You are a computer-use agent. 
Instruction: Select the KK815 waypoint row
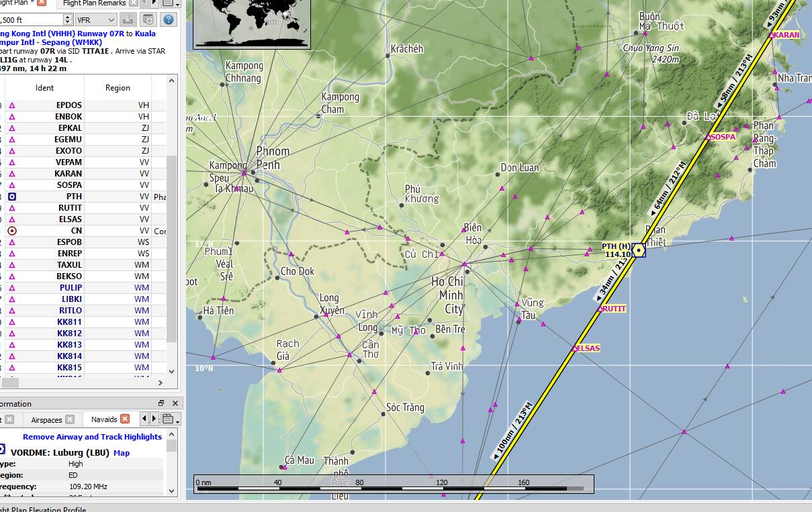(x=83, y=368)
